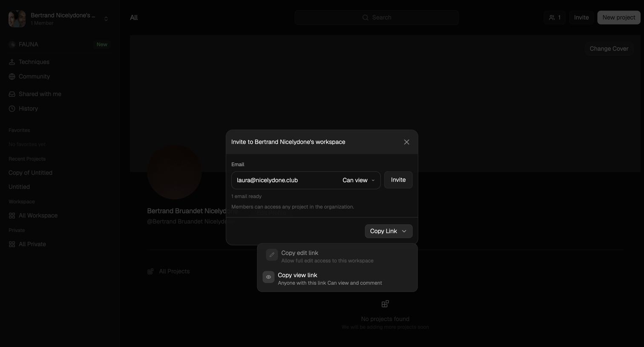Open the Untitled recent project
Viewport: 644px width, 347px height.
[19, 187]
